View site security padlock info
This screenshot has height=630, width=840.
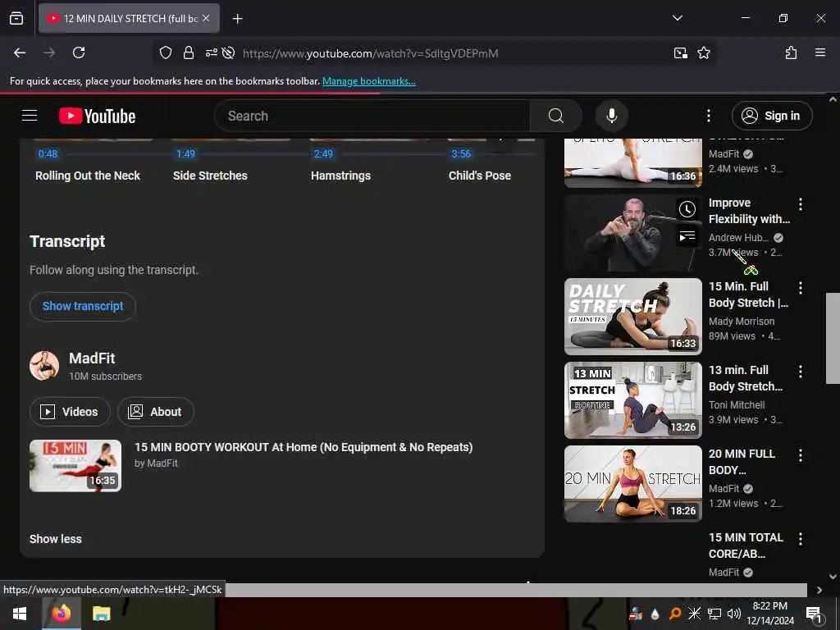189,52
